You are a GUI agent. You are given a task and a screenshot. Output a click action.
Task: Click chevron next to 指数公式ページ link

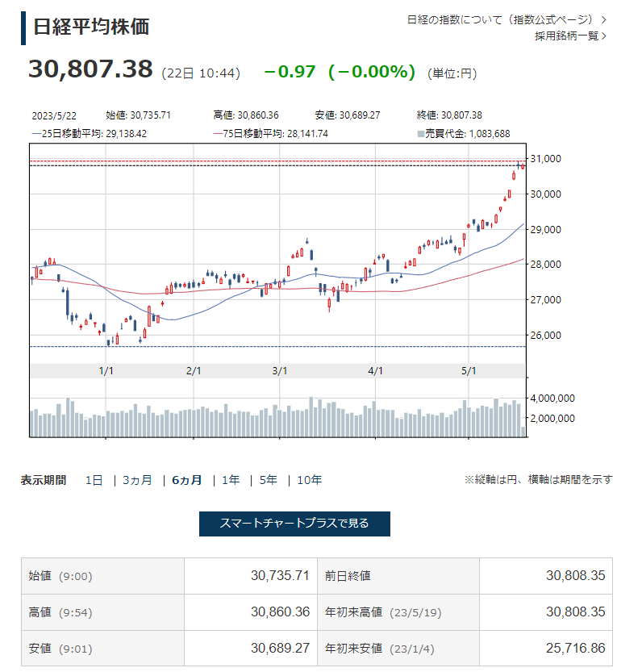[x=604, y=19]
